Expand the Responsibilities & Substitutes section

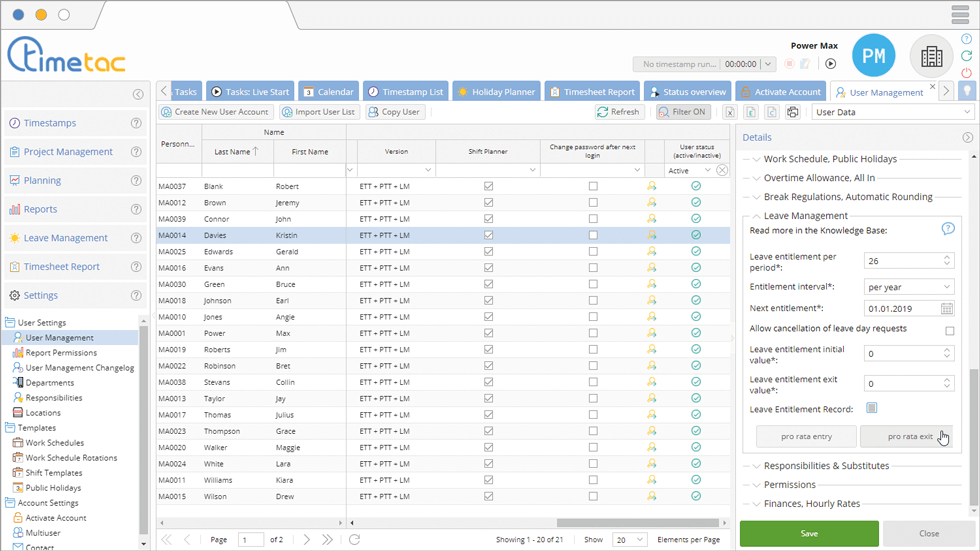point(825,466)
